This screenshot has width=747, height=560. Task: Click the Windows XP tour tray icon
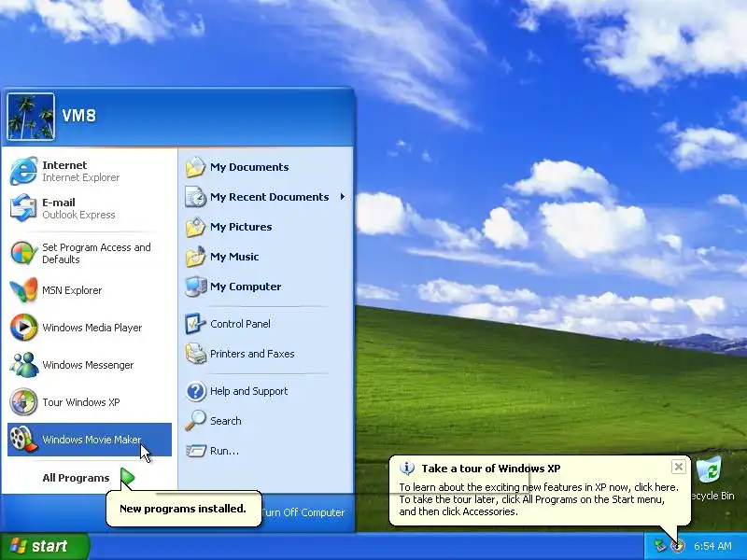pos(678,546)
